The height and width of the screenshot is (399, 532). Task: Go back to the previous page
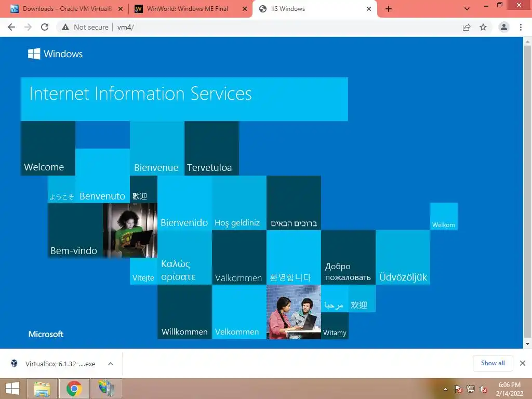(11, 27)
